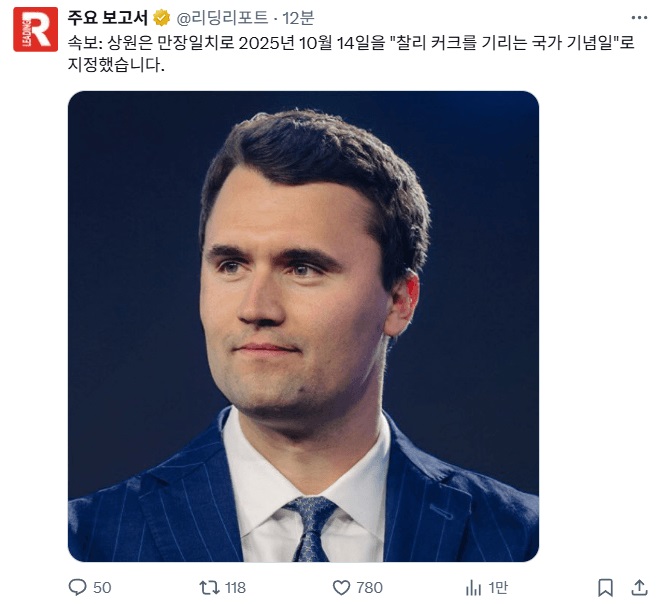The width and height of the screenshot is (663, 604).
Task: Open the attached photo of man in suit
Action: 303,326
